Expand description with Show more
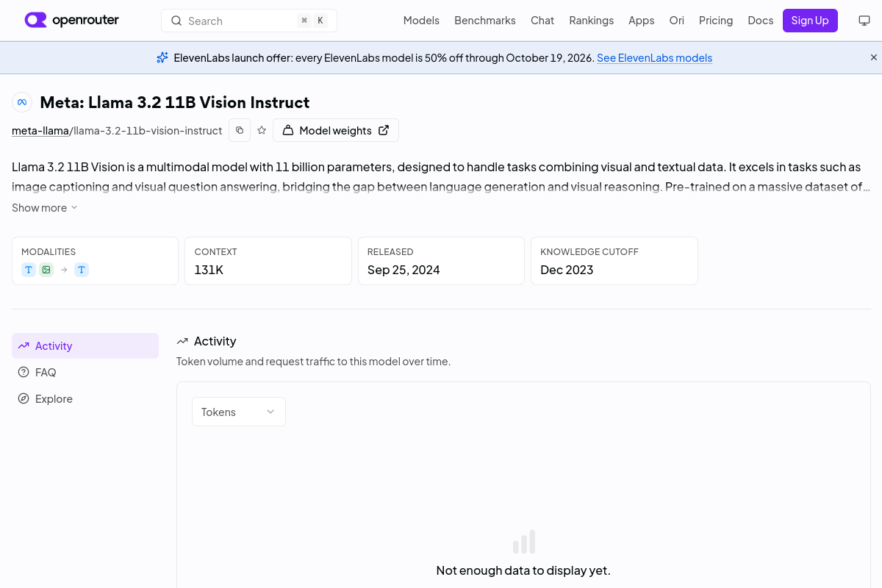Image resolution: width=882 pixels, height=588 pixels. (45, 208)
